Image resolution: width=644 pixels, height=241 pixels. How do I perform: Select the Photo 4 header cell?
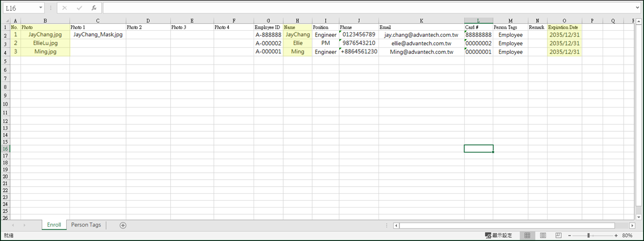[234, 27]
